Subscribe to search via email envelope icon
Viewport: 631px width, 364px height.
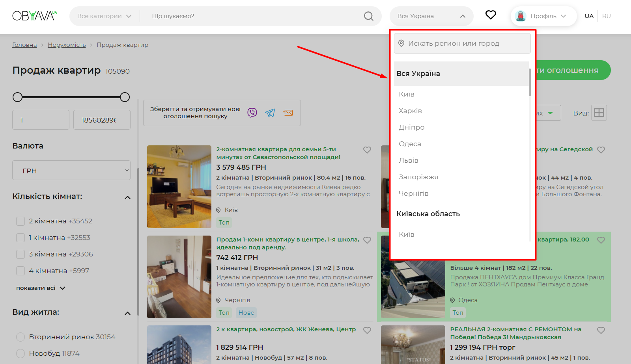pos(288,113)
